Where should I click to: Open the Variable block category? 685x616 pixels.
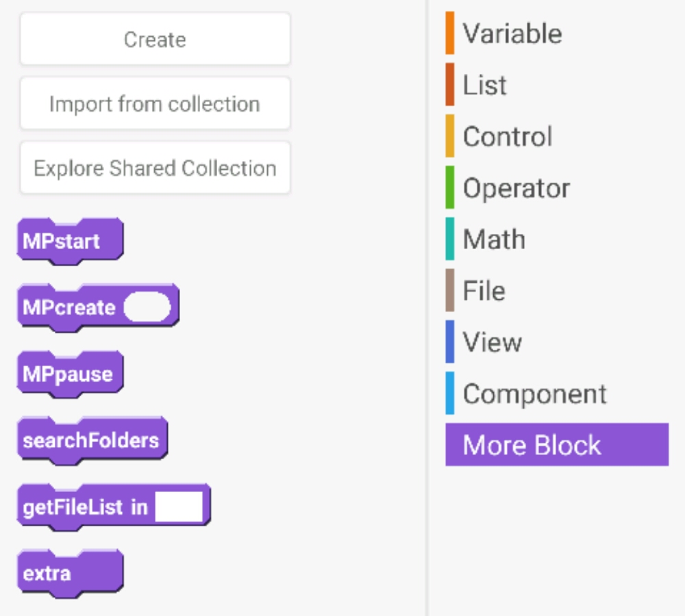(512, 34)
